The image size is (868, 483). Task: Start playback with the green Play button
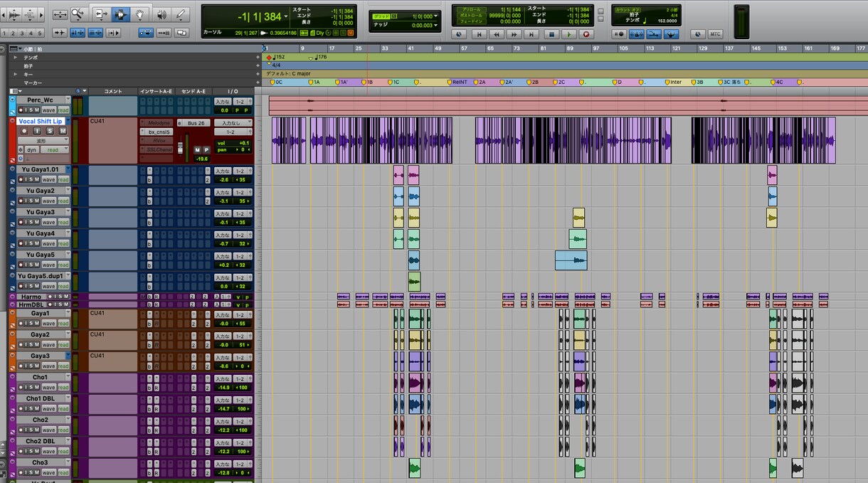click(568, 34)
